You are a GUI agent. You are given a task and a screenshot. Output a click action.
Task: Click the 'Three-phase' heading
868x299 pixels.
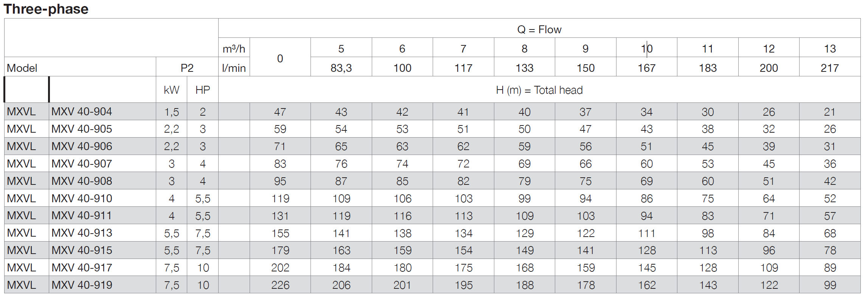(x=46, y=9)
